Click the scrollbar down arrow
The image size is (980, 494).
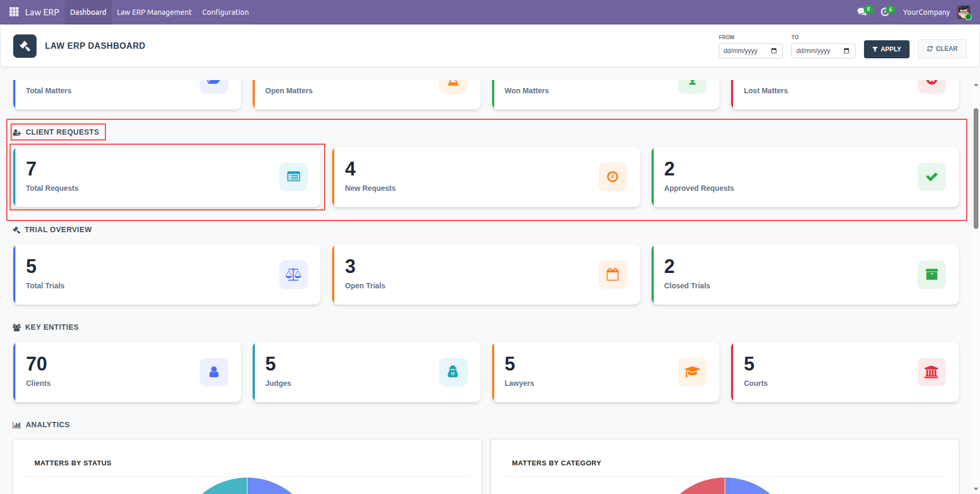click(x=976, y=489)
